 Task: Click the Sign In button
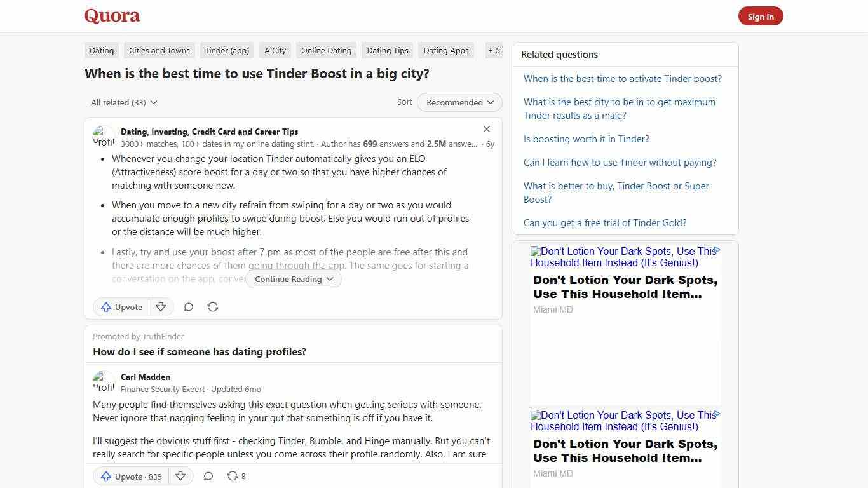(761, 16)
